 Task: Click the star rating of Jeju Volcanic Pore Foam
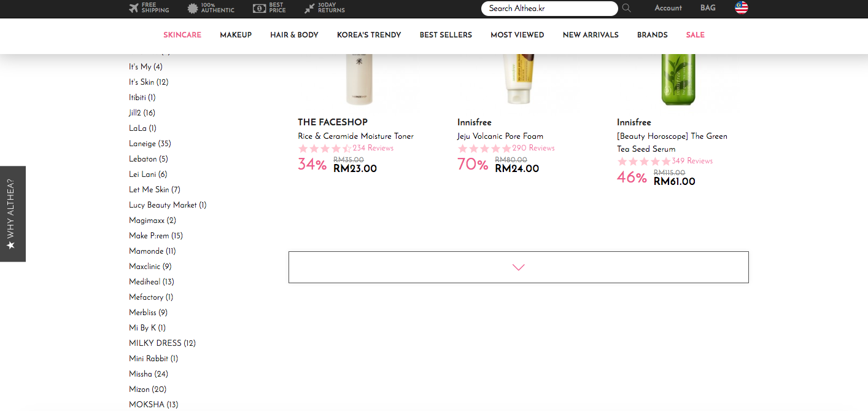(484, 149)
